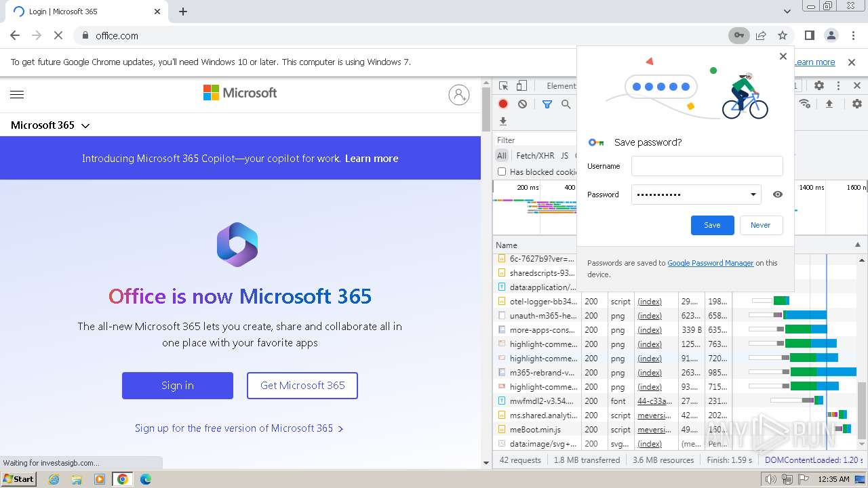Export HAR with the download arrow icon

coord(503,121)
